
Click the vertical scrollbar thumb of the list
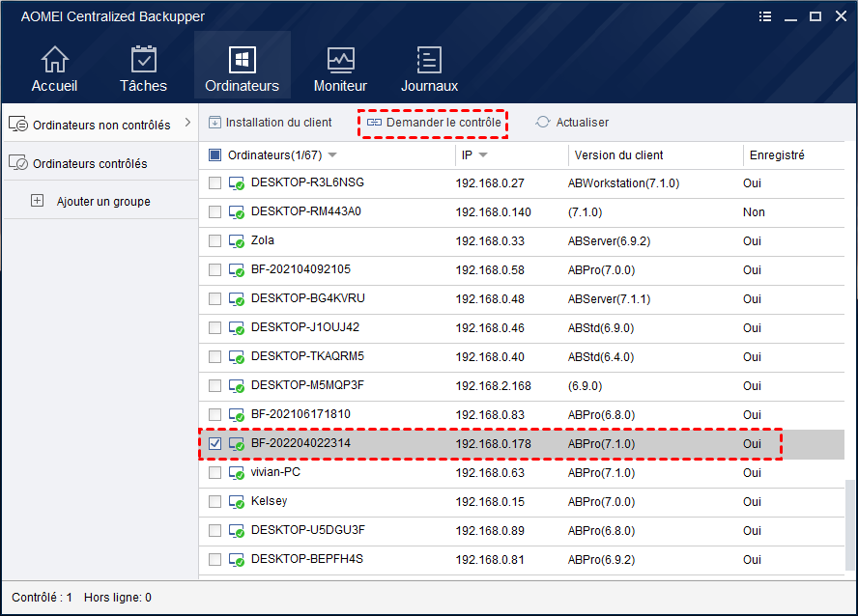tap(849, 524)
